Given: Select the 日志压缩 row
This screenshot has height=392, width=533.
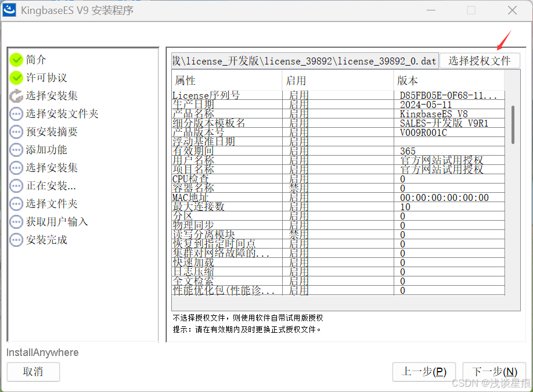Looking at the screenshot, I should (x=338, y=272).
